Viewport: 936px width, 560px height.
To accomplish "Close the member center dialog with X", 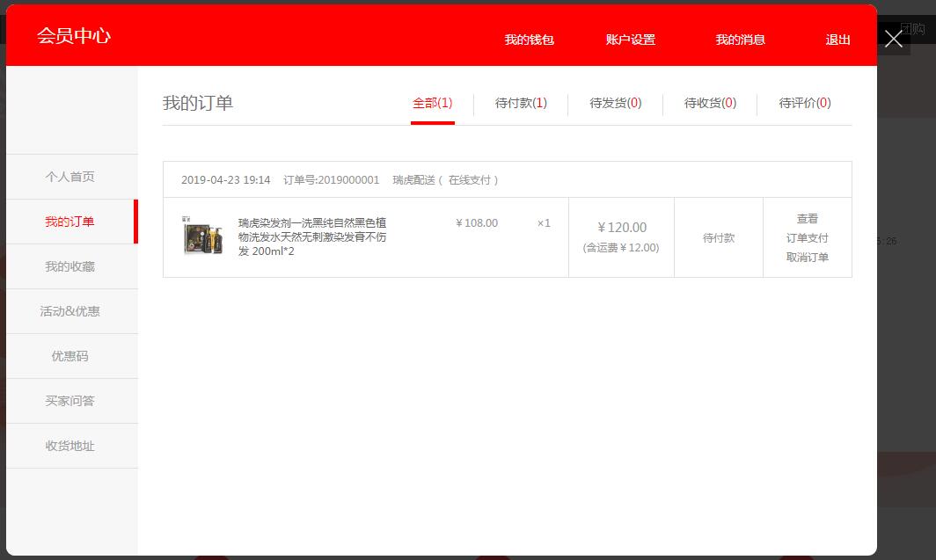I will 893,39.
